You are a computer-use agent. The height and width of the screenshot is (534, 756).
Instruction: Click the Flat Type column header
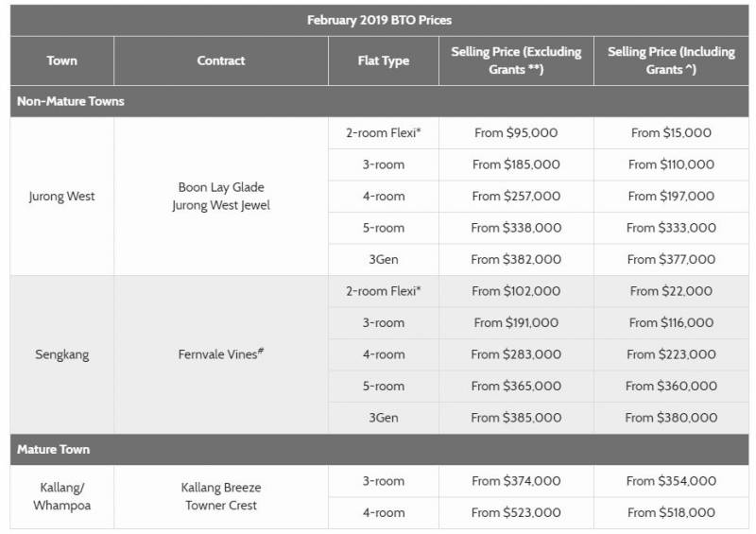click(x=383, y=60)
